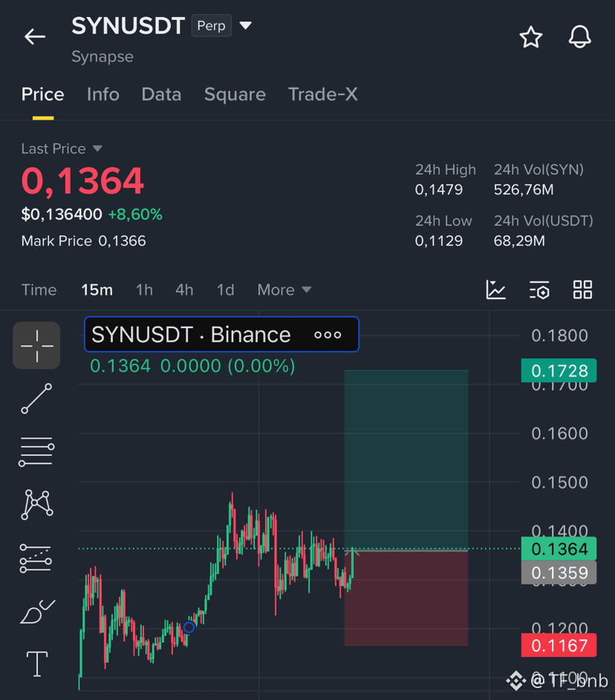Expand the SYNUSDT pair selector arrow
Screen dimensions: 615x700
(246, 25)
